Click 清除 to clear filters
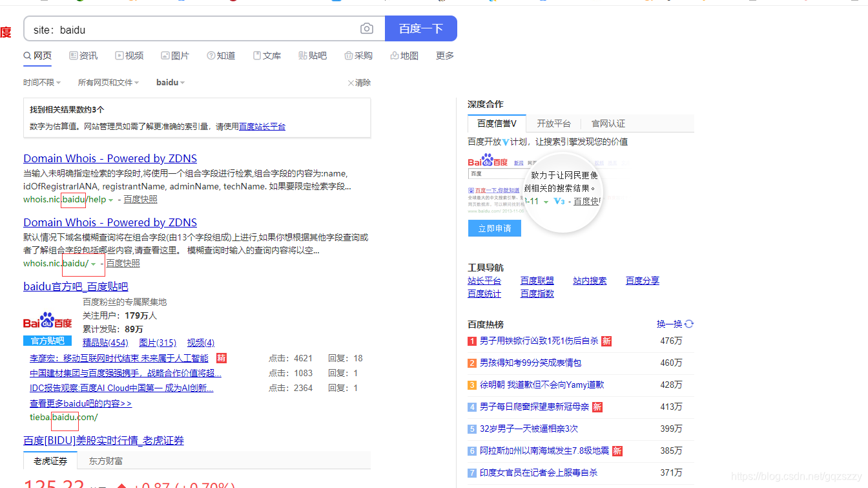The width and height of the screenshot is (868, 488). [359, 83]
